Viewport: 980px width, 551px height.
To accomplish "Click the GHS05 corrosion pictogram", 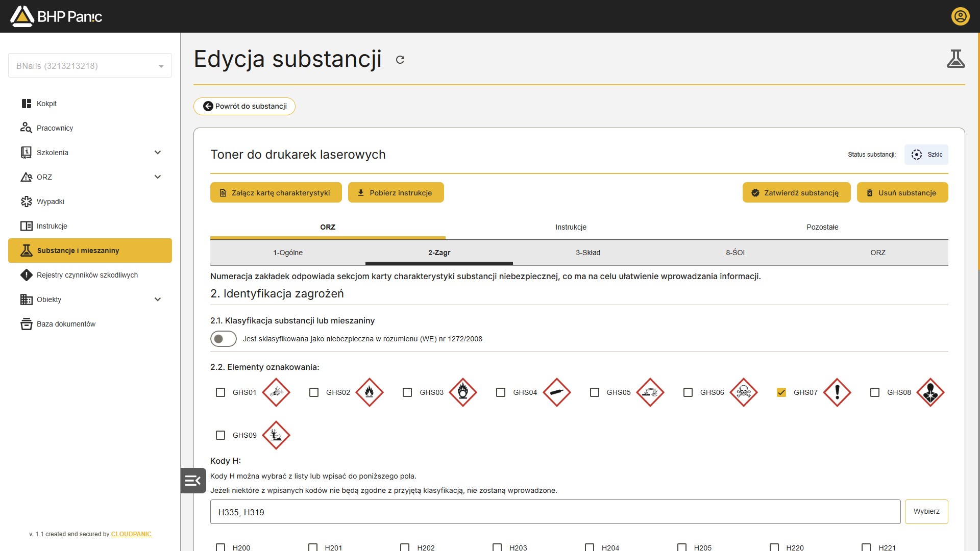I will click(x=650, y=392).
